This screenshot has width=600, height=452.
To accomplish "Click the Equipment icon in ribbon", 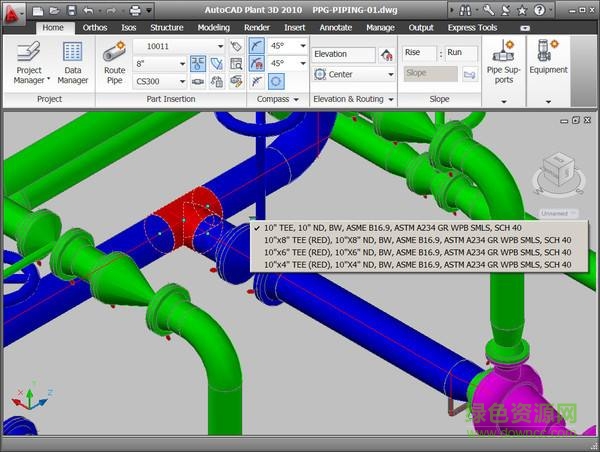I will click(x=548, y=58).
